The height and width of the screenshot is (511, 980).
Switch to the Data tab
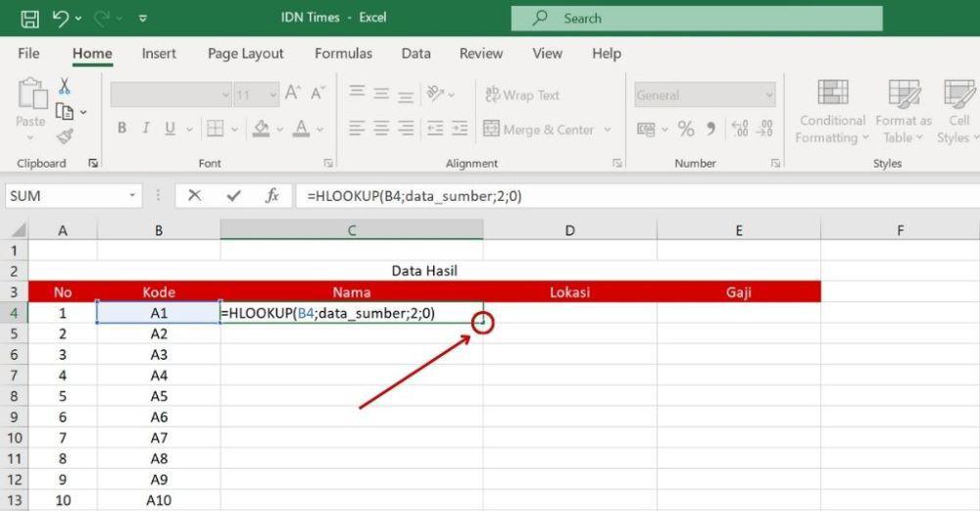tap(416, 54)
